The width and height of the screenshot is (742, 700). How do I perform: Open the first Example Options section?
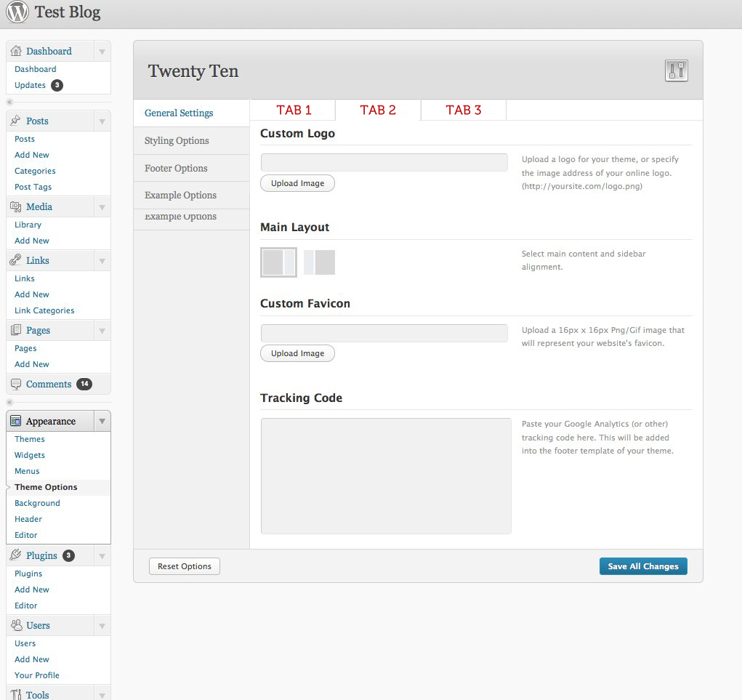tap(191, 196)
